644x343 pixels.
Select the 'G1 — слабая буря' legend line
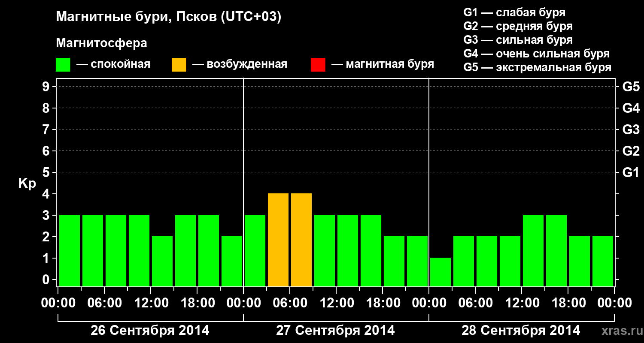pyautogui.click(x=514, y=12)
